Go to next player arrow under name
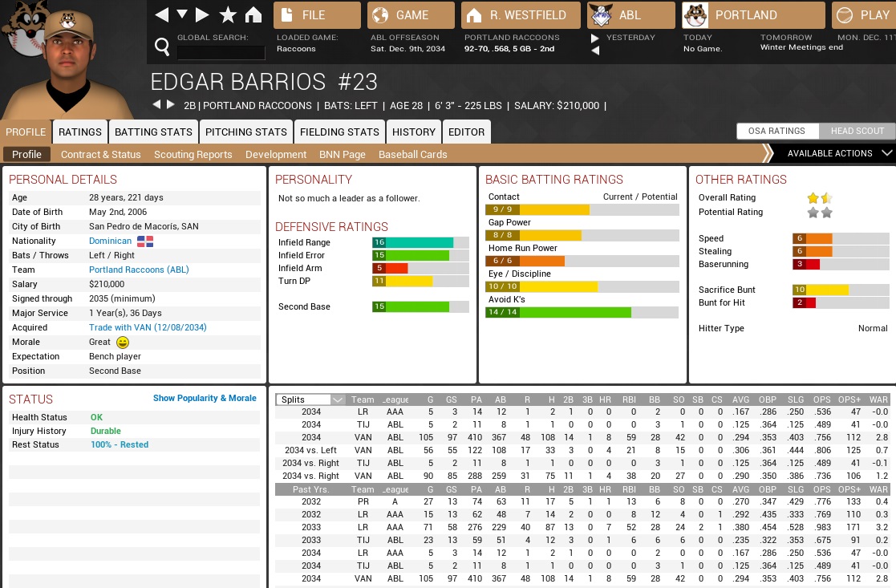The image size is (896, 588). point(171,104)
